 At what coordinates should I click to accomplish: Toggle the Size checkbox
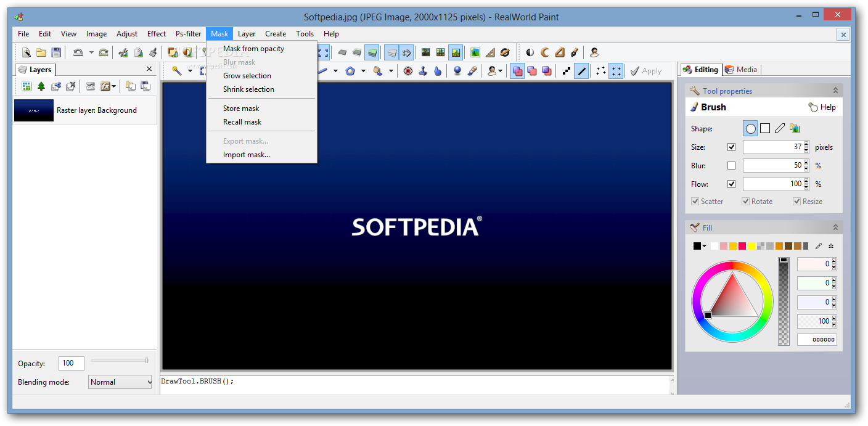point(732,147)
